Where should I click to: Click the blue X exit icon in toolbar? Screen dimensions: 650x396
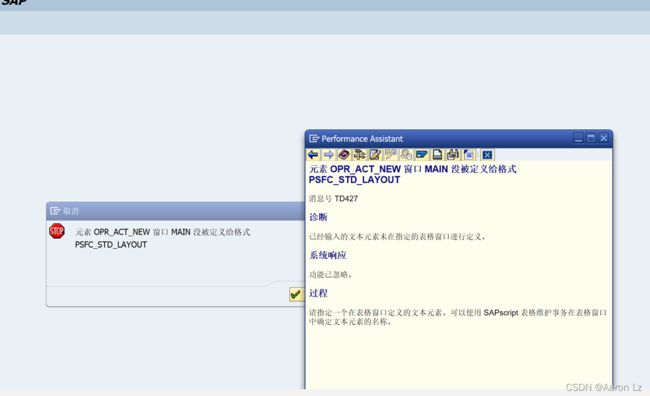pyautogui.click(x=487, y=155)
